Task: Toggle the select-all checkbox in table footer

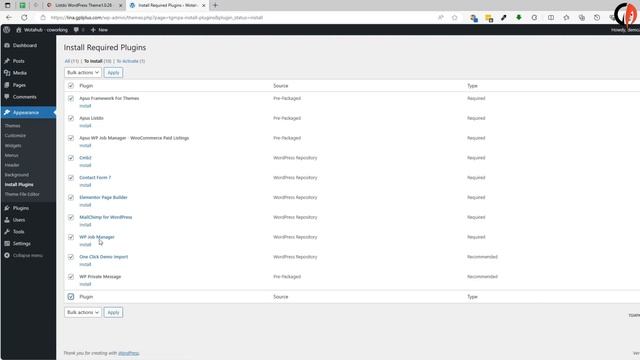Action: pyautogui.click(x=71, y=297)
